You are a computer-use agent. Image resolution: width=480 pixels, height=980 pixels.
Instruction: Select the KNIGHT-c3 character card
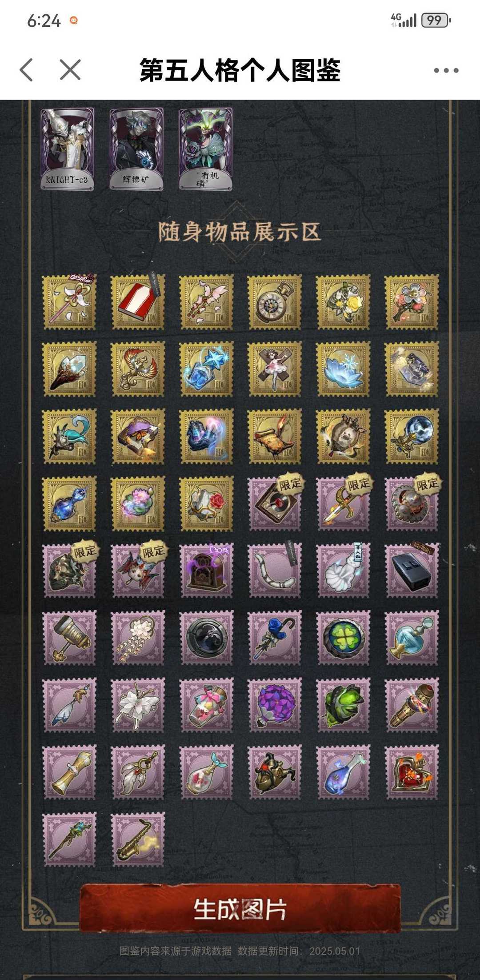click(x=68, y=149)
